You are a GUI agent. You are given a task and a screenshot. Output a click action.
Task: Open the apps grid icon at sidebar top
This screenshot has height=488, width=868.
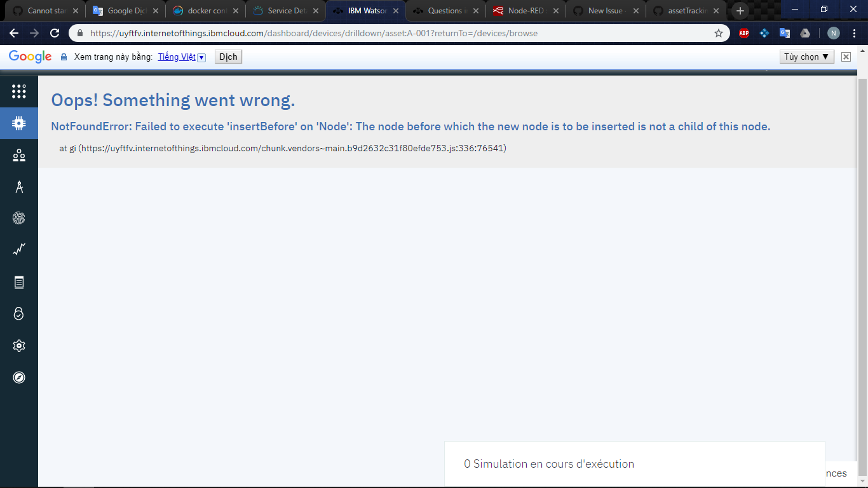(x=19, y=91)
